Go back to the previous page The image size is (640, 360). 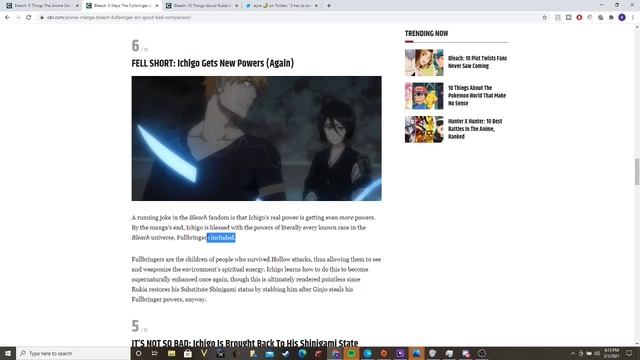pyautogui.click(x=7, y=18)
